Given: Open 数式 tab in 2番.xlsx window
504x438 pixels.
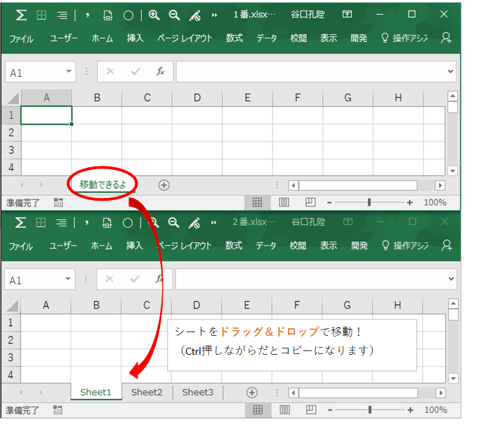Looking at the screenshot, I should (x=233, y=246).
